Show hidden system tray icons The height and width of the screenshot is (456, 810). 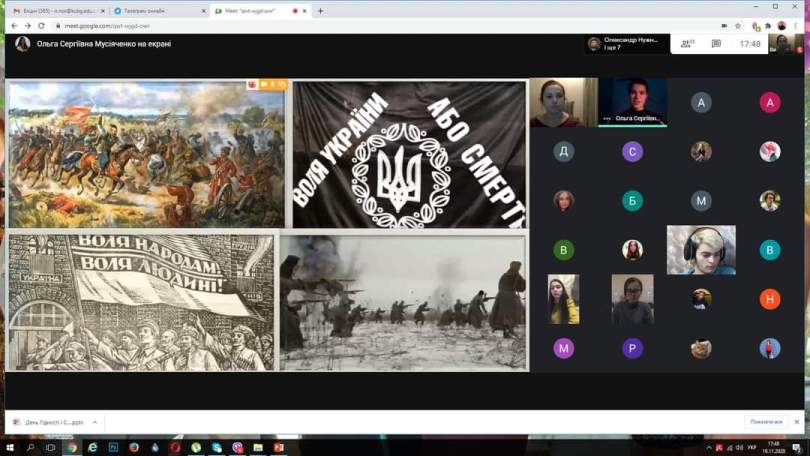coord(709,448)
